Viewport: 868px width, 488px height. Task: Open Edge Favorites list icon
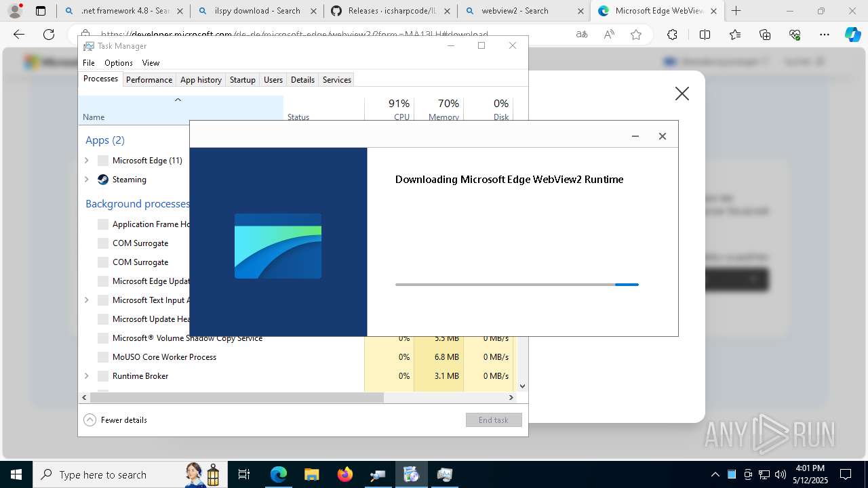[x=735, y=35]
